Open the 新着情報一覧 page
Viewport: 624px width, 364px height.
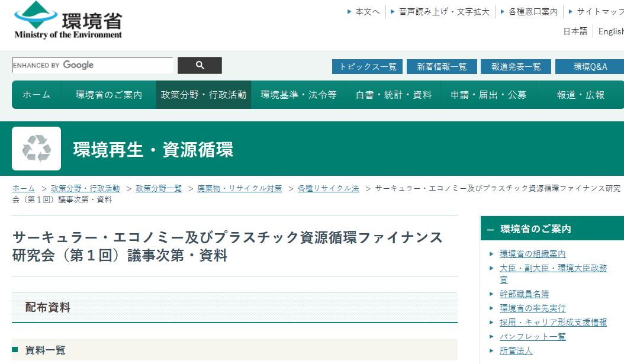pyautogui.click(x=442, y=67)
